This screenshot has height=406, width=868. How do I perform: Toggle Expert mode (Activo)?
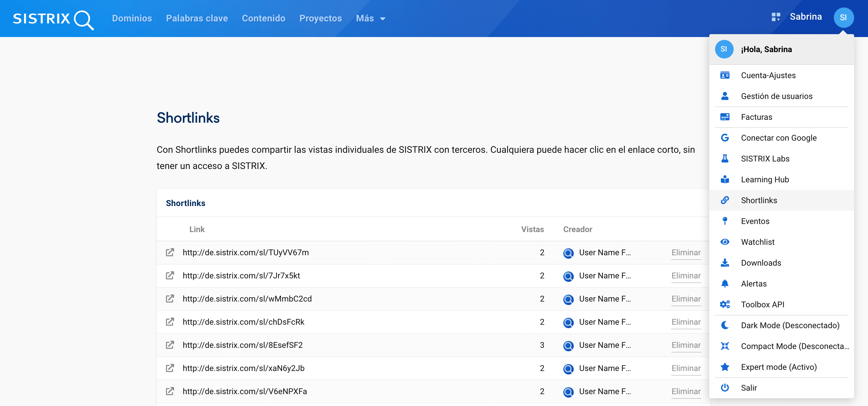(779, 367)
